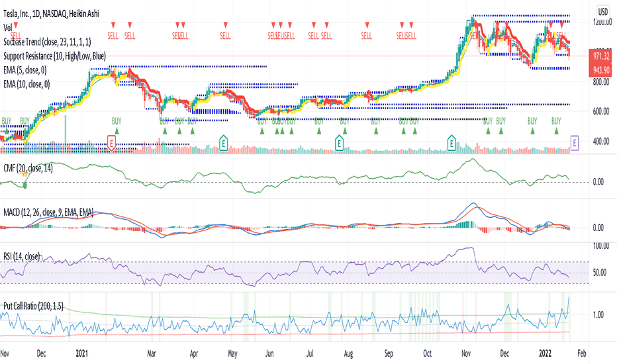617x364 pixels.
Task: Select the Tesla, Inc. chart title legend
Action: coord(51,14)
